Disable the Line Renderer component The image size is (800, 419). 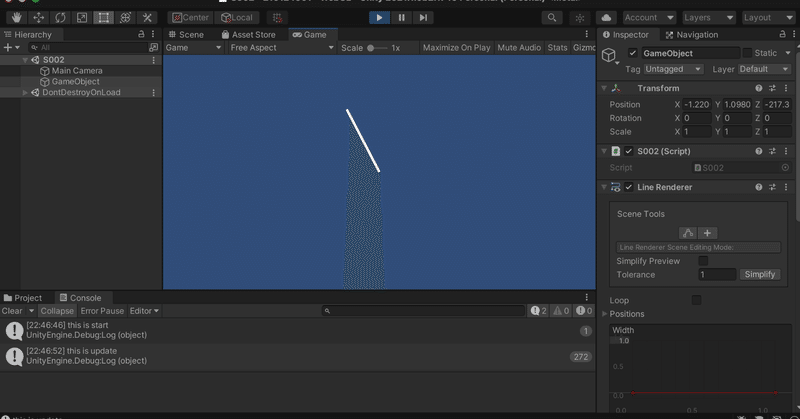[629, 187]
